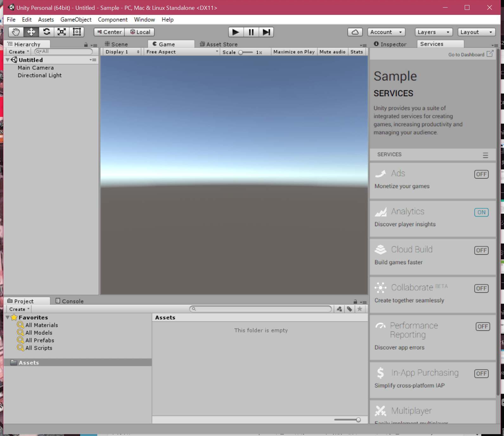Open the Display 1 dropdown
Screen dimensions: 504x436
[122, 52]
